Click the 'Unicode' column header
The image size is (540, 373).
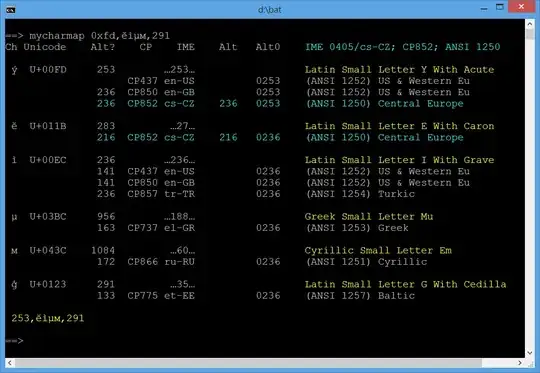[x=45, y=47]
